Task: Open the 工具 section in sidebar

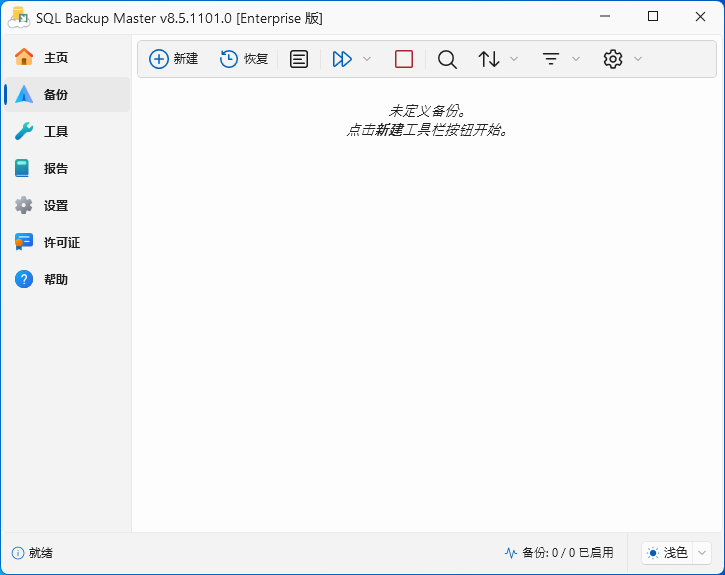Action: click(67, 131)
